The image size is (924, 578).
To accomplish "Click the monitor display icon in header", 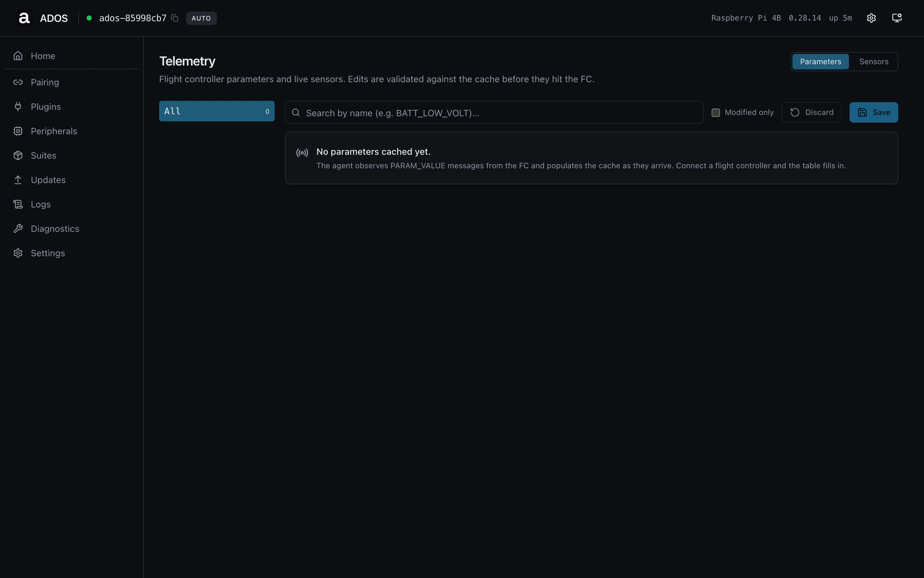I will (897, 18).
